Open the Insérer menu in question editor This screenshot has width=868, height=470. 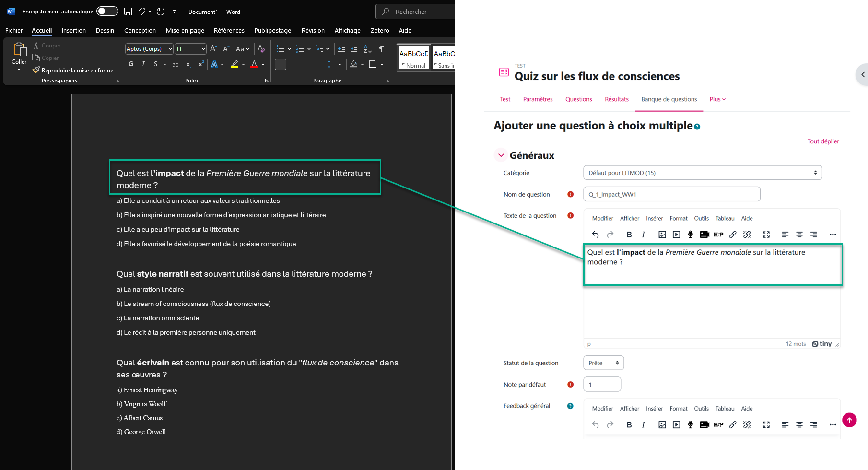coord(654,218)
